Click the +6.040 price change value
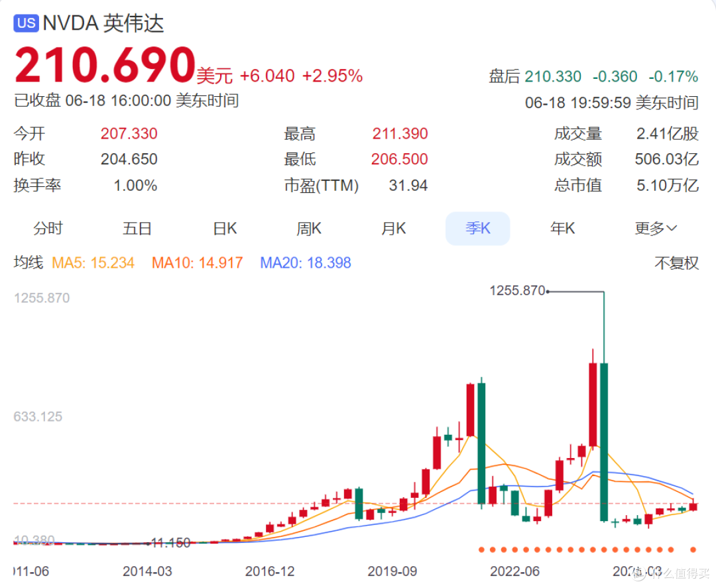The image size is (716, 588). (267, 76)
